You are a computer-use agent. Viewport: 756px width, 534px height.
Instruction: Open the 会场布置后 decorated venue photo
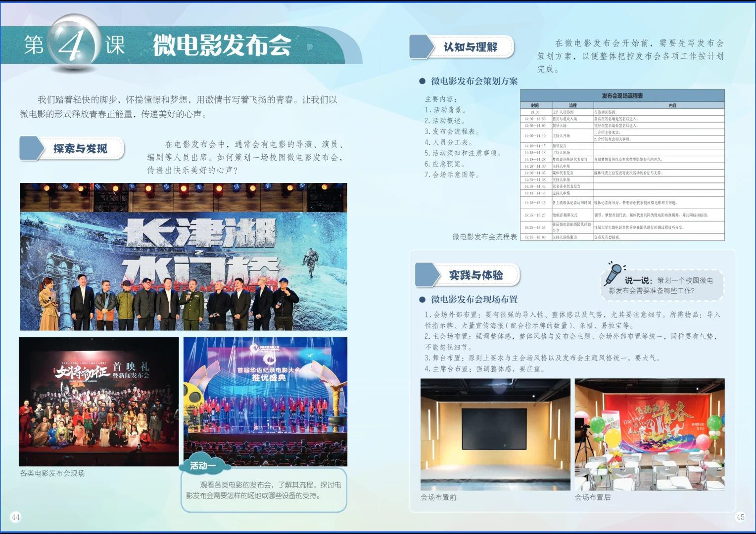tap(650, 434)
